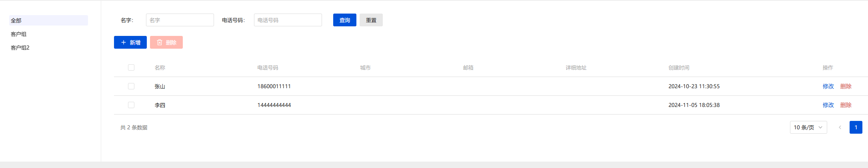Click the 重置 reset button

coord(371,20)
